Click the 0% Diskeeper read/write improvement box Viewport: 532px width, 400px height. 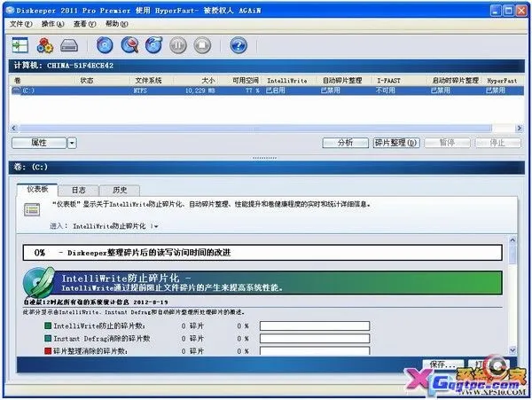pyautogui.click(x=262, y=253)
